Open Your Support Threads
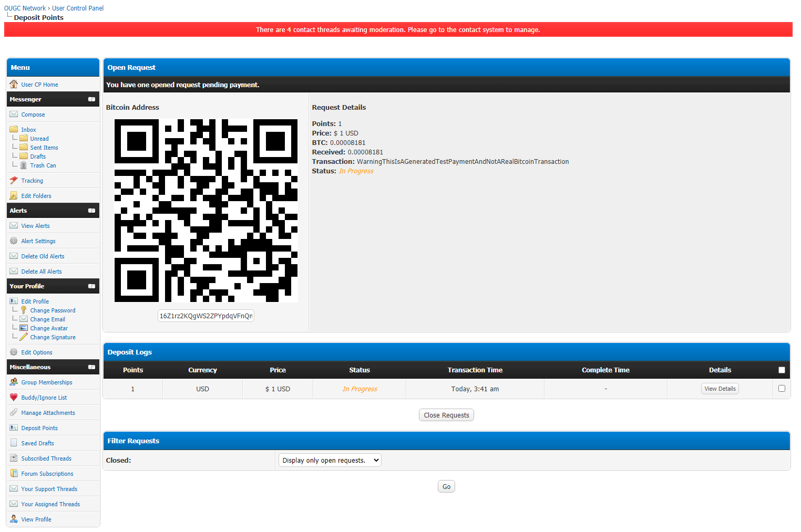801x532 pixels. 49,489
